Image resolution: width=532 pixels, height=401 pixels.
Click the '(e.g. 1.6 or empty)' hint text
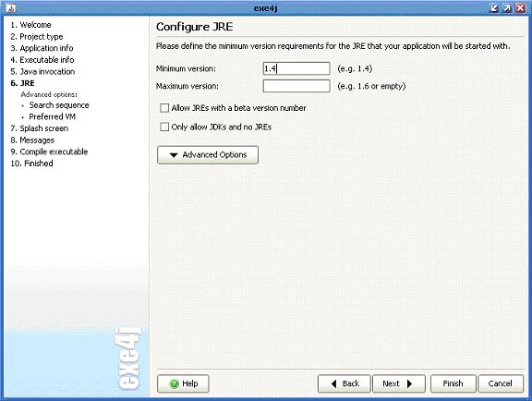tap(371, 86)
